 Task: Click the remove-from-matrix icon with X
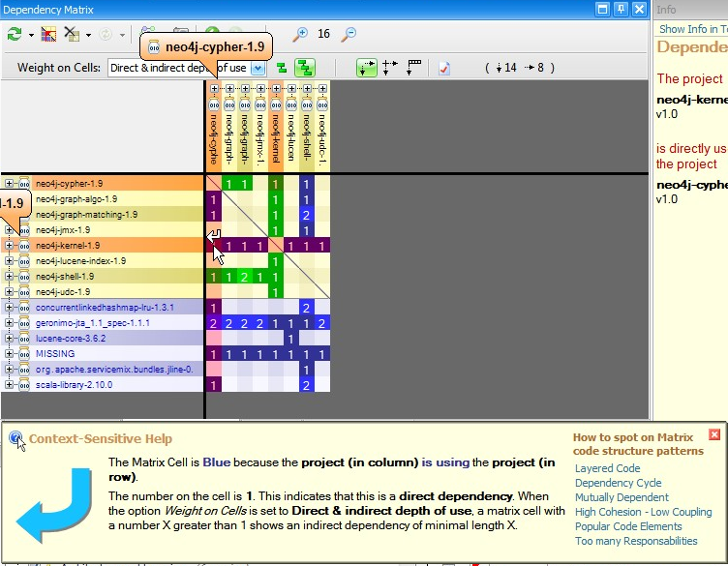click(72, 34)
